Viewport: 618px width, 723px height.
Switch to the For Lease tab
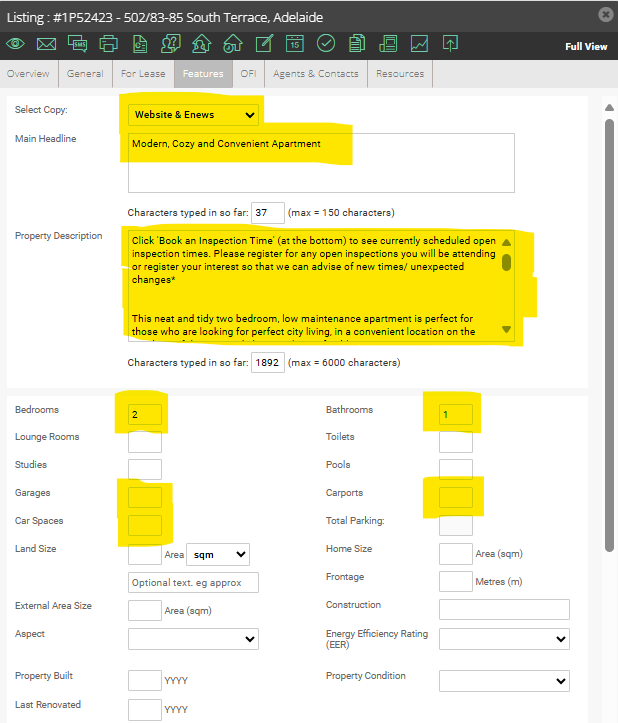tap(143, 74)
